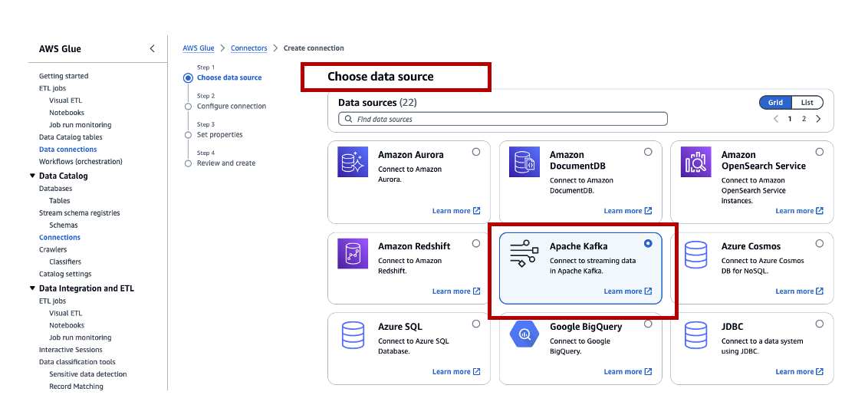Open Learn more for Amazon DocumentDB
Image resolution: width=868 pixels, height=418 pixels.
coord(628,211)
